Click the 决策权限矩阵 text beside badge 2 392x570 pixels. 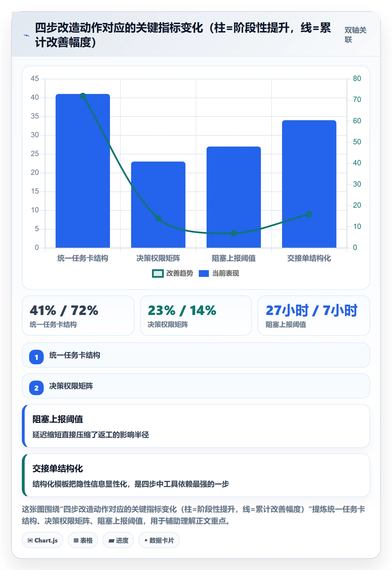[x=71, y=386]
